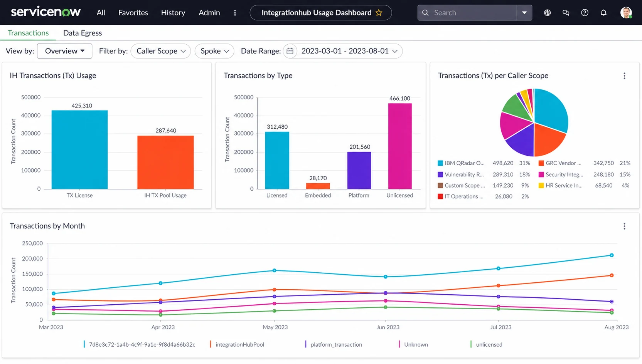Click the search magnifier icon
The height and width of the screenshot is (364, 642).
(425, 13)
